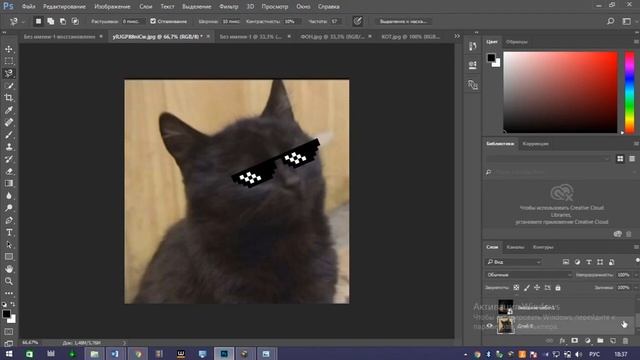Open the Layers menu in menu bar
The height and width of the screenshot is (360, 640).
tap(145, 7)
